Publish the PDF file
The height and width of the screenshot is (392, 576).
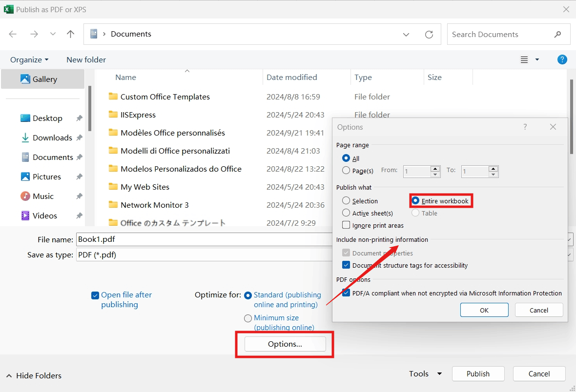[x=478, y=373]
